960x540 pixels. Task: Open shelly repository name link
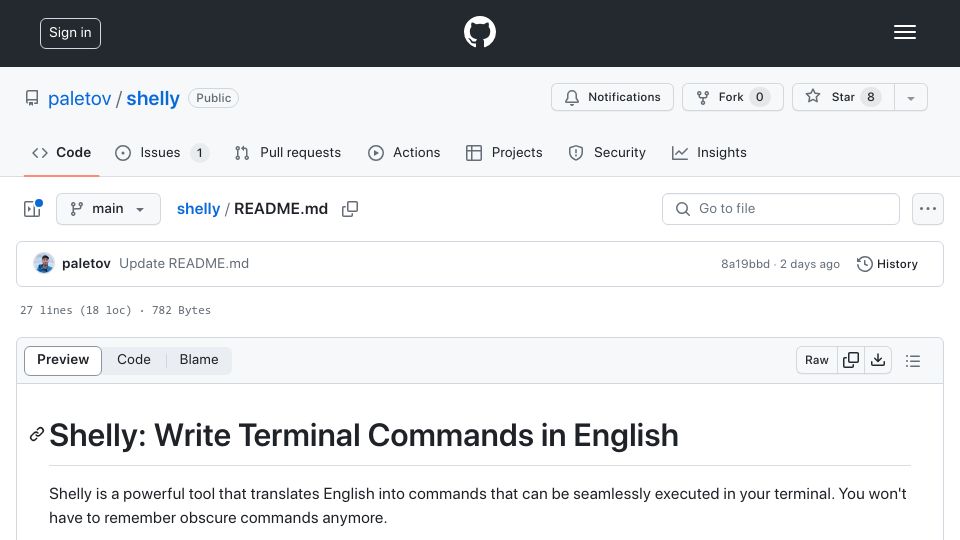click(153, 98)
